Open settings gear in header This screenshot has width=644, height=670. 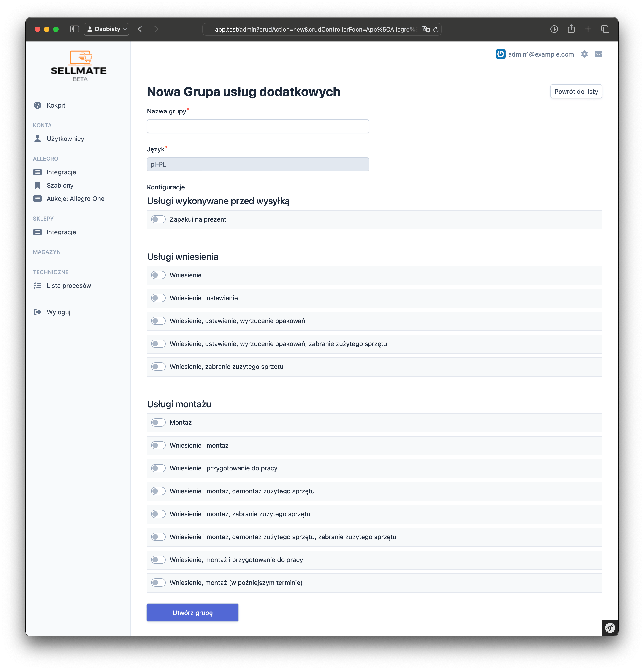[584, 54]
